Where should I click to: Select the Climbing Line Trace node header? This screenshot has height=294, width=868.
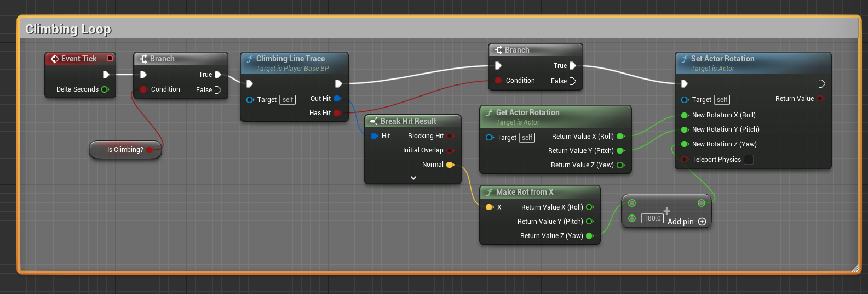tap(295, 63)
